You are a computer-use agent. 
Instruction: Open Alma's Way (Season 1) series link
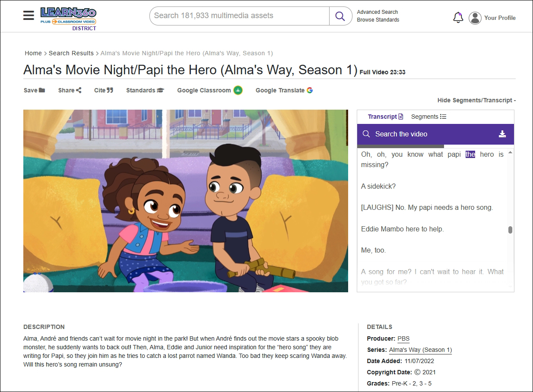tap(420, 350)
